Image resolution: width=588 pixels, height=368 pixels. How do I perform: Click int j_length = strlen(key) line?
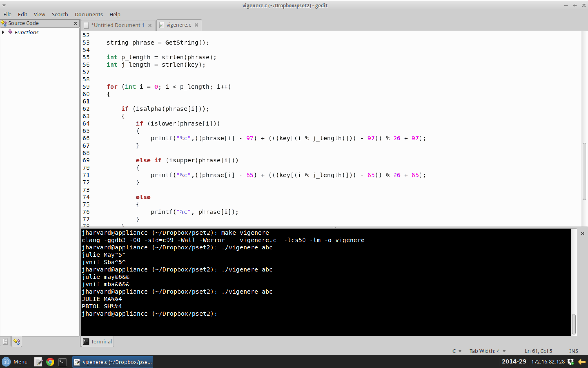156,65
